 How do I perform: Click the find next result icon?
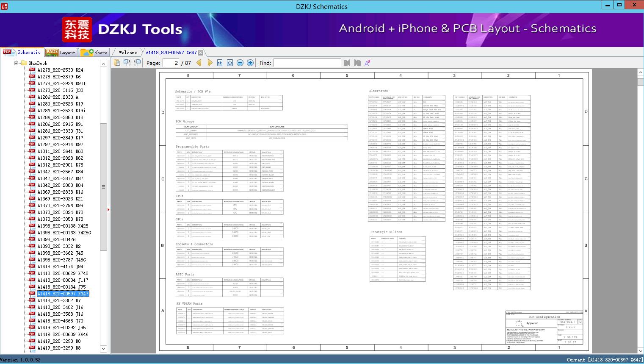click(357, 63)
